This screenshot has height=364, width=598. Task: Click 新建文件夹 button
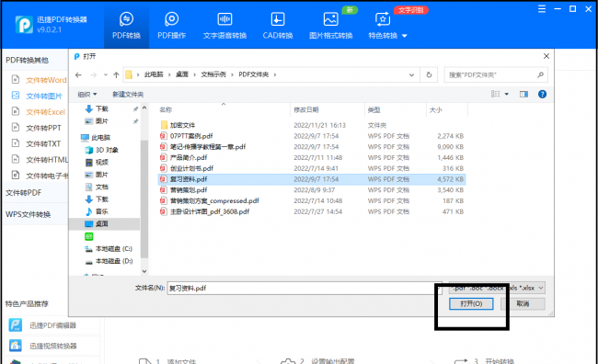point(128,94)
